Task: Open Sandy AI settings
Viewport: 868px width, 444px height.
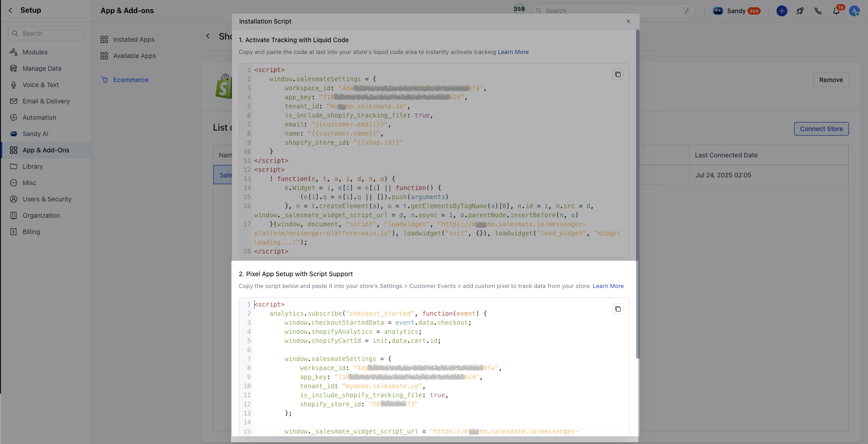Action: 46,134
